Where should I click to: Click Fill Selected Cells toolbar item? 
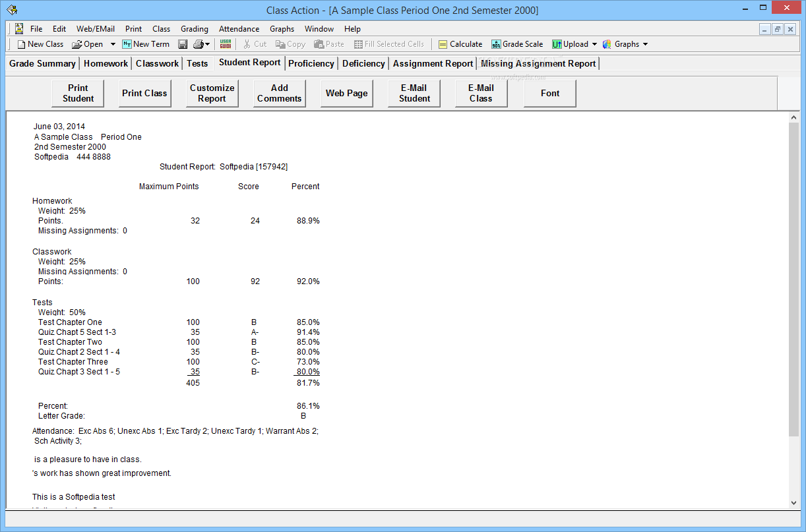[x=389, y=44]
